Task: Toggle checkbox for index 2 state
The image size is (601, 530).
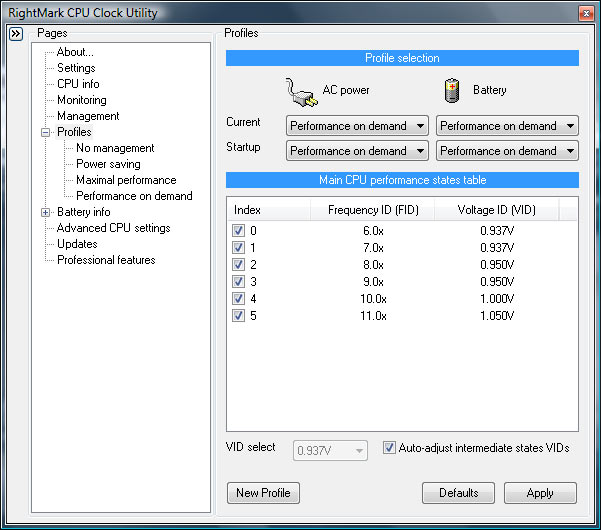Action: click(x=238, y=265)
